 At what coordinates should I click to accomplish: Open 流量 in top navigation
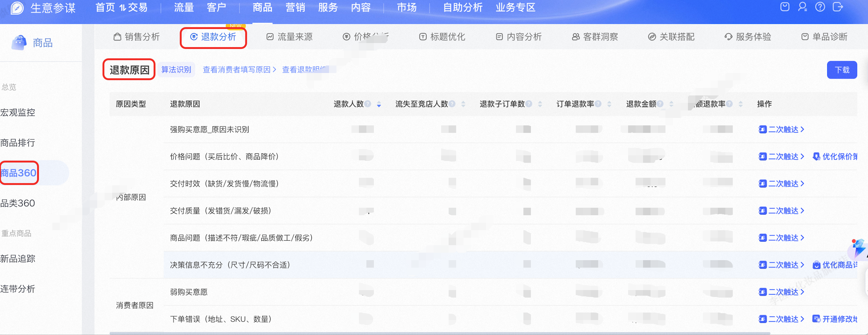point(184,7)
